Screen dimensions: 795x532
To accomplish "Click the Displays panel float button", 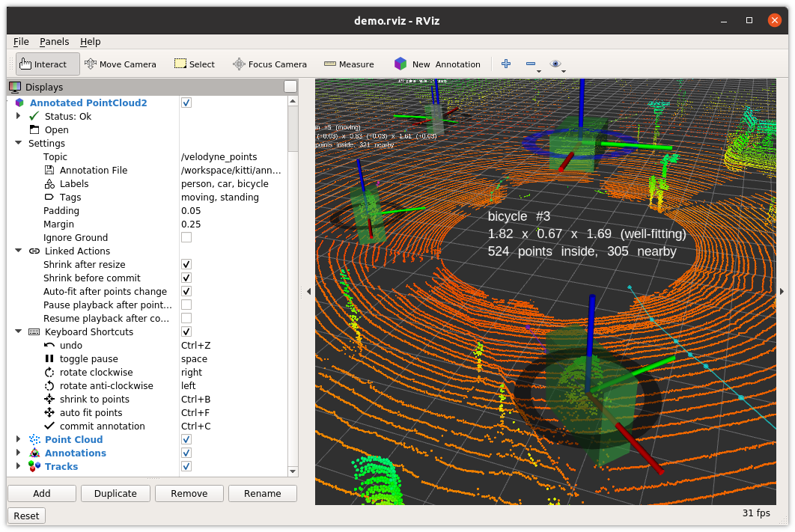I will point(290,87).
